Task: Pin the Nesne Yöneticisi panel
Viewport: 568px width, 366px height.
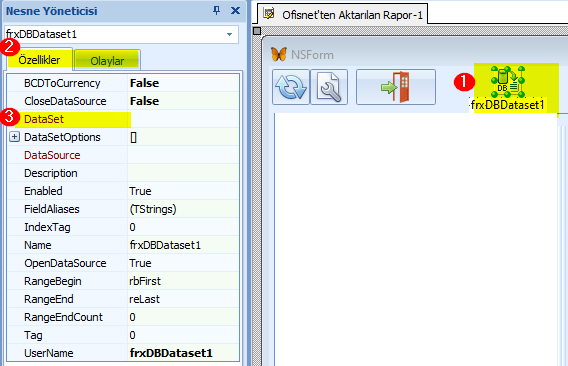Action: 216,11
